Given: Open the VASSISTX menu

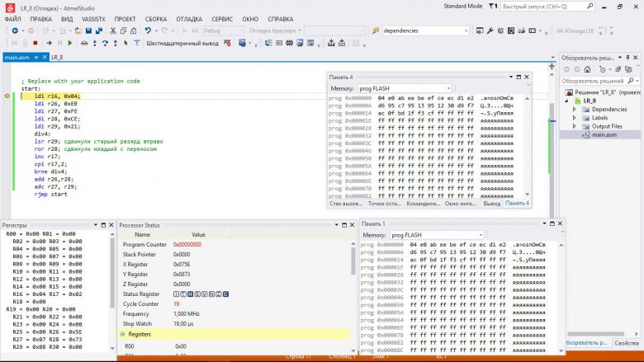Looking at the screenshot, I should click(93, 19).
